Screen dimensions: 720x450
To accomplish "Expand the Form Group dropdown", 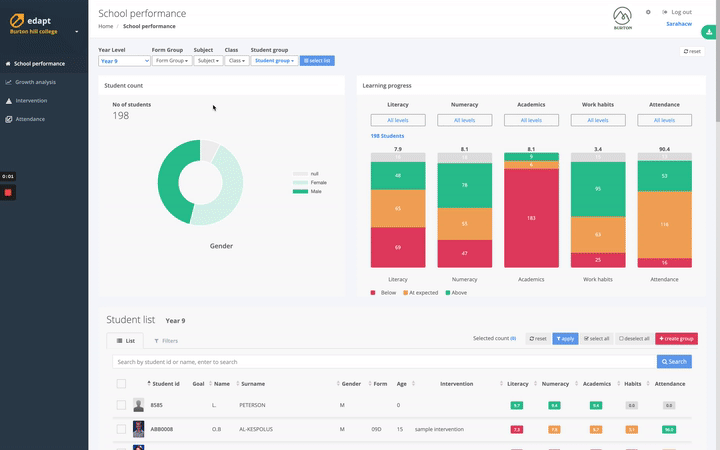I will pyautogui.click(x=171, y=61).
